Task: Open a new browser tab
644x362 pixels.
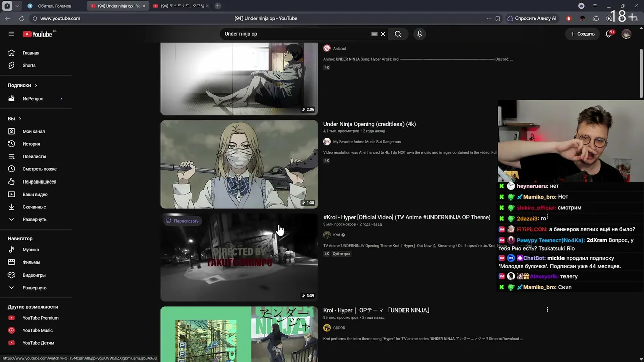Action: [x=218, y=6]
